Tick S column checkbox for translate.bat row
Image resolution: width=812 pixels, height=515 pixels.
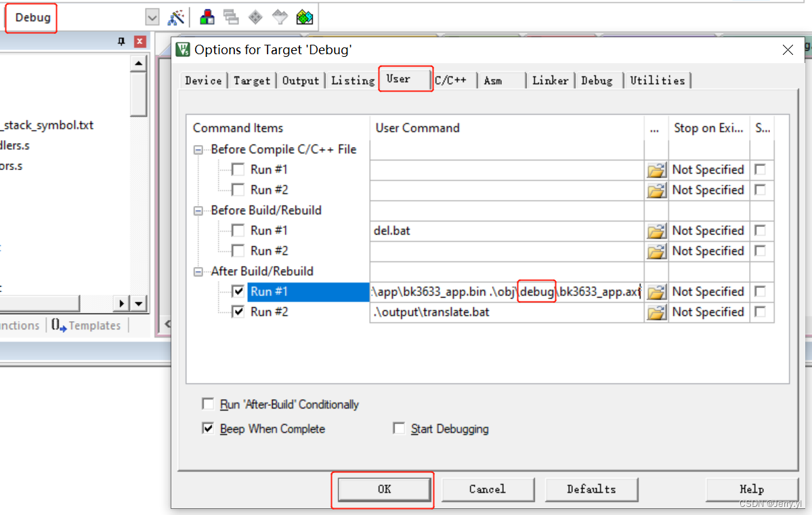pos(761,312)
